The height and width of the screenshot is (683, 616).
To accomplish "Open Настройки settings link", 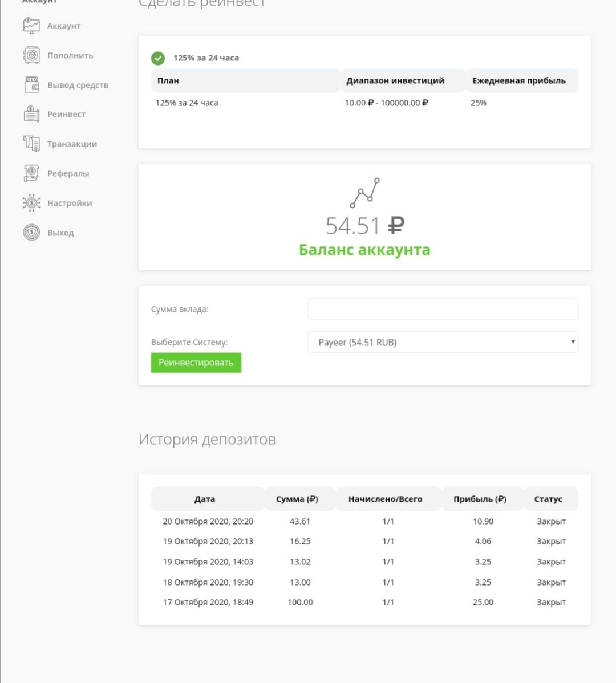I will tap(70, 203).
